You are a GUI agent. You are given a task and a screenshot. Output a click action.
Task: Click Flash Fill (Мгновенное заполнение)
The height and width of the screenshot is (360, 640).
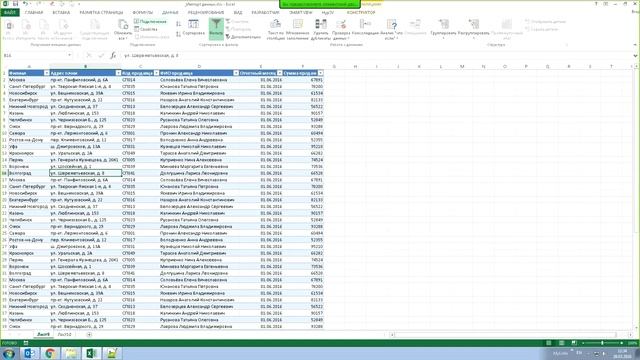click(x=298, y=29)
